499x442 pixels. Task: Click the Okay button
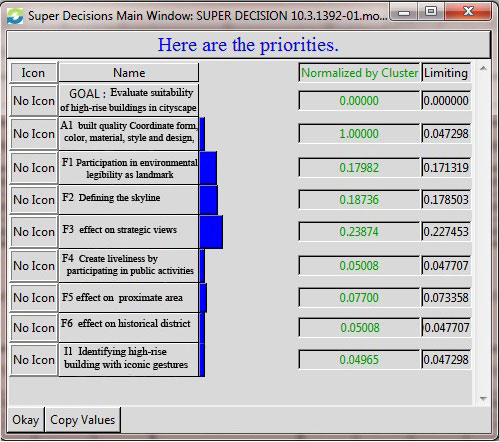[26, 420]
